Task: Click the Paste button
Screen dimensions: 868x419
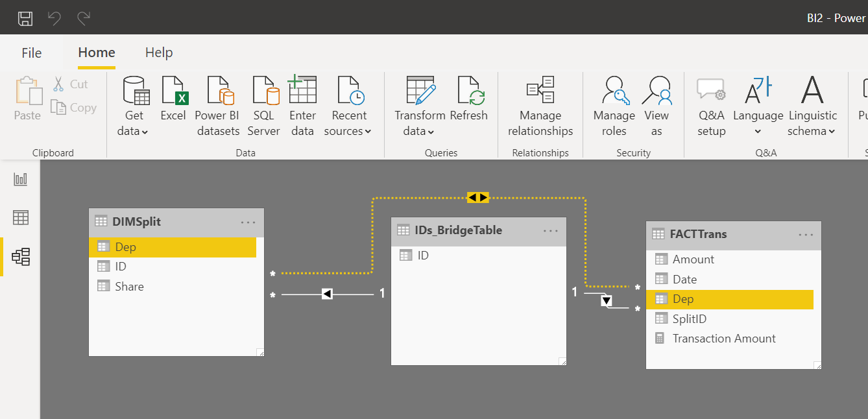Action: [x=27, y=99]
